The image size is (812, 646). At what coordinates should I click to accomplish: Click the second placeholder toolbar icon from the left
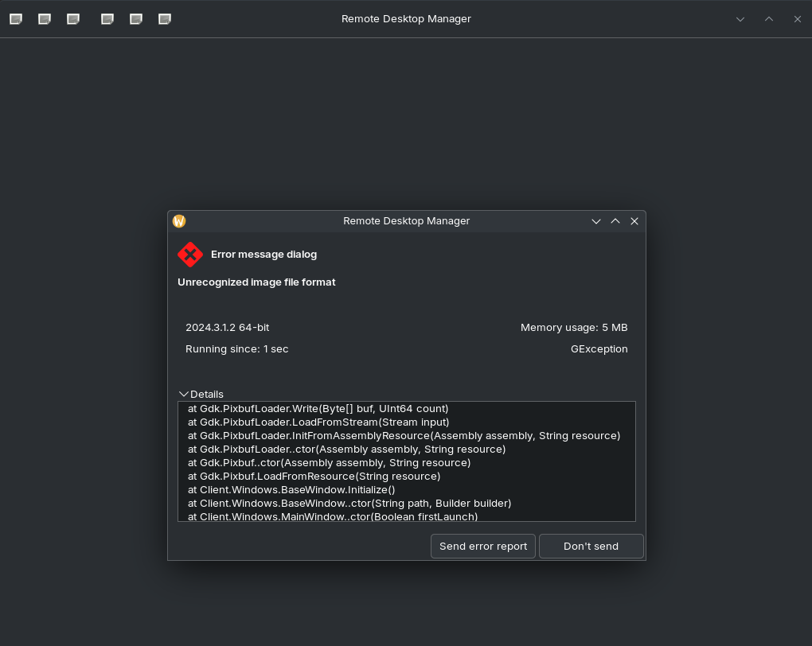(x=45, y=19)
